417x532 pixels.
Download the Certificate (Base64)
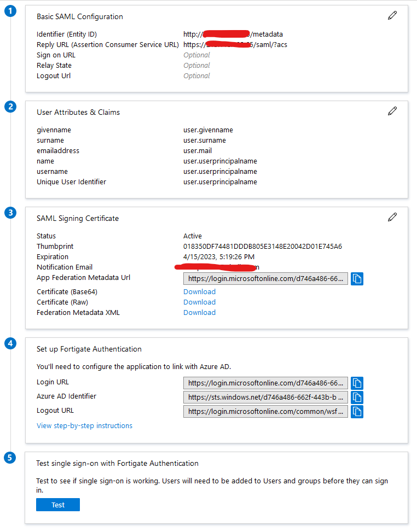click(199, 292)
